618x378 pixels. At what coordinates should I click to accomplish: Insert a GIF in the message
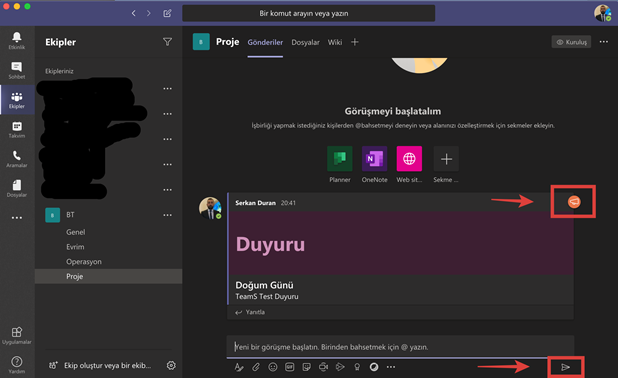click(290, 367)
